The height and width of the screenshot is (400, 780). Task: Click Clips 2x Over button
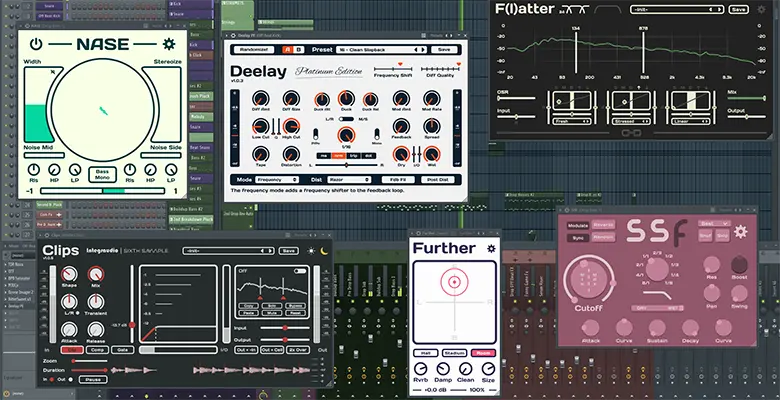pos(297,350)
